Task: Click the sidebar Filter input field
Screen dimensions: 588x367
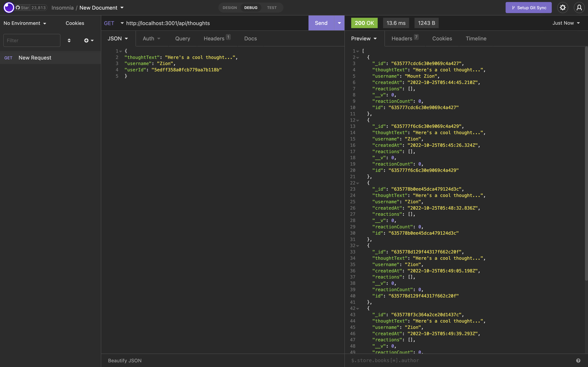Action: tap(32, 40)
